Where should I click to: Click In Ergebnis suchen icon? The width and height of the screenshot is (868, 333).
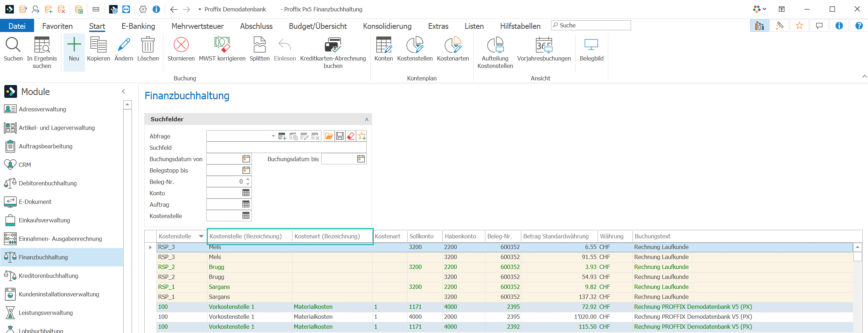[x=42, y=45]
